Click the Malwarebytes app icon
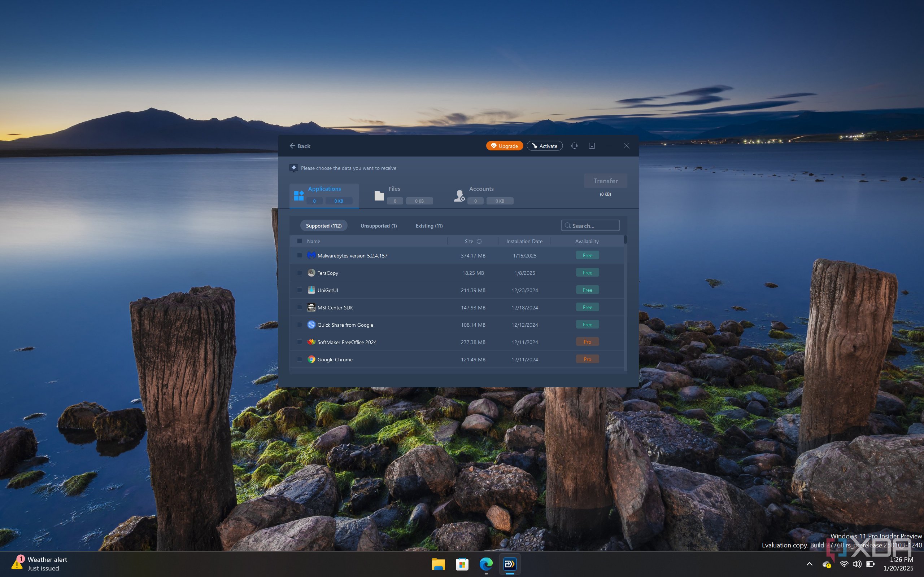The height and width of the screenshot is (577, 924). pos(311,255)
